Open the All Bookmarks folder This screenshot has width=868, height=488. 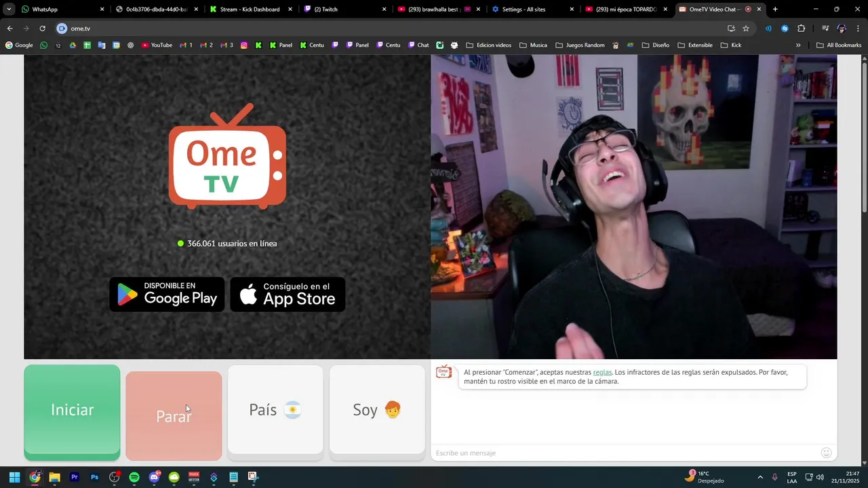(839, 45)
